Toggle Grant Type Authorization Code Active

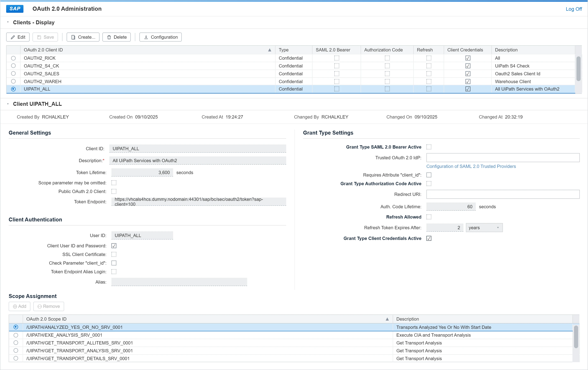pyautogui.click(x=429, y=184)
